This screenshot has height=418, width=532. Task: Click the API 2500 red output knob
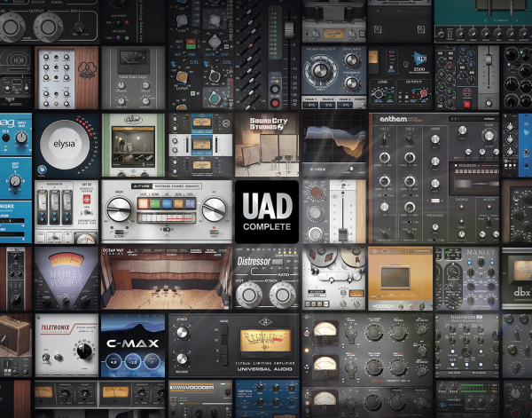pyautogui.click(x=424, y=93)
